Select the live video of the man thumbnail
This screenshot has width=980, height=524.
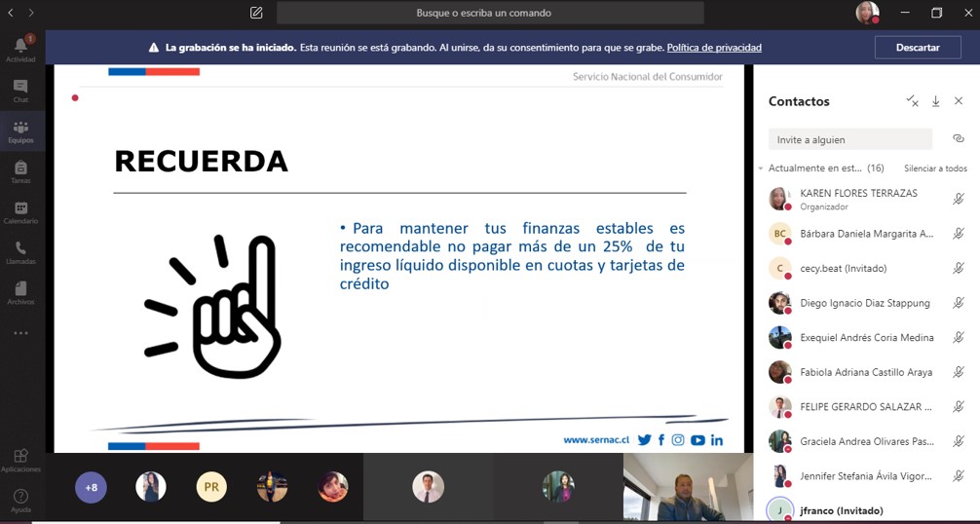(x=688, y=487)
